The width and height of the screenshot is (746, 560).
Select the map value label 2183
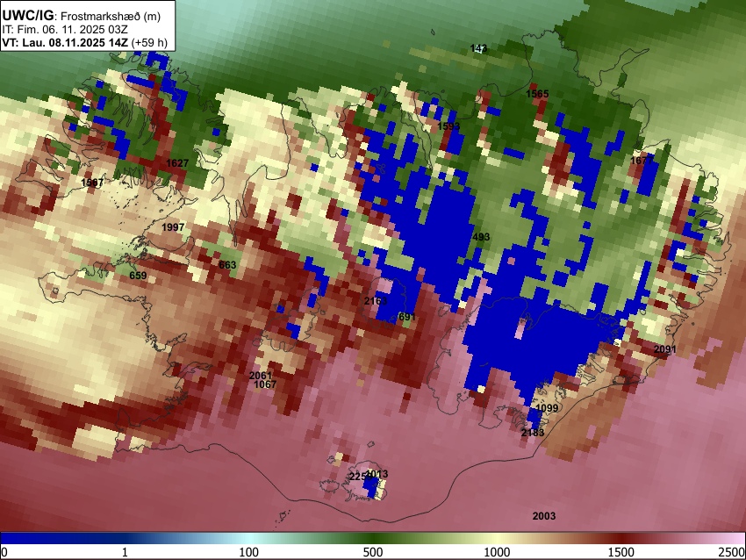[533, 433]
